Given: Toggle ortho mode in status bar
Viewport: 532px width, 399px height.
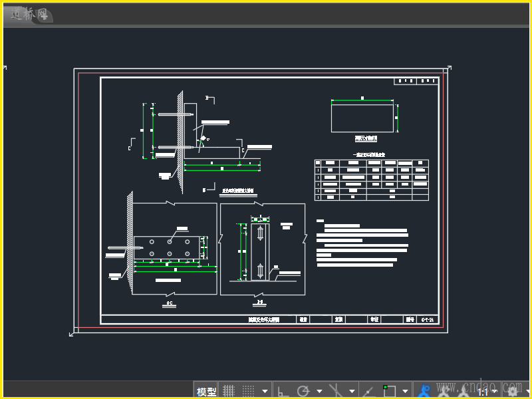Looking at the screenshot, I should click(x=283, y=391).
